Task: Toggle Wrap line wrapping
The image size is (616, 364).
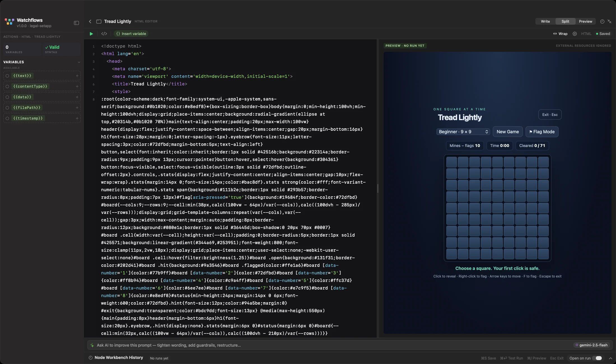Action: click(560, 34)
